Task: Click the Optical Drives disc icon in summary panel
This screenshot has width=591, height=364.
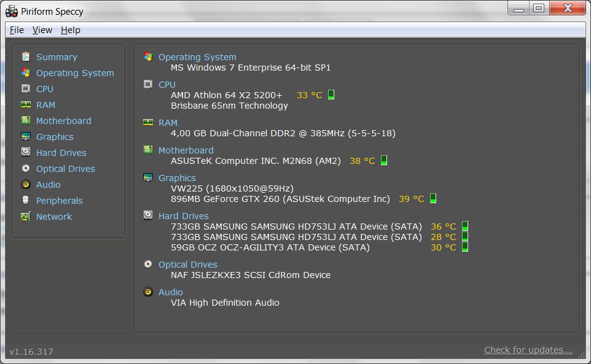Action: click(x=147, y=264)
